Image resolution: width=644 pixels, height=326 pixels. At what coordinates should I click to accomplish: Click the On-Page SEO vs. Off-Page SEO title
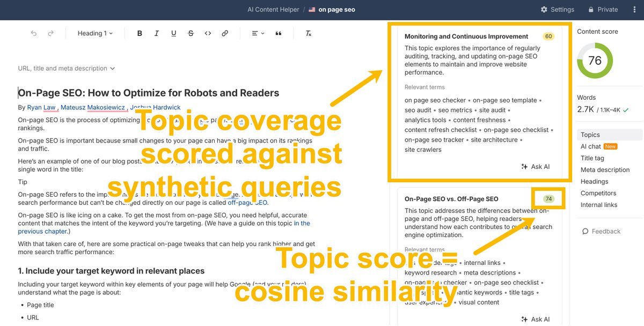coord(451,199)
